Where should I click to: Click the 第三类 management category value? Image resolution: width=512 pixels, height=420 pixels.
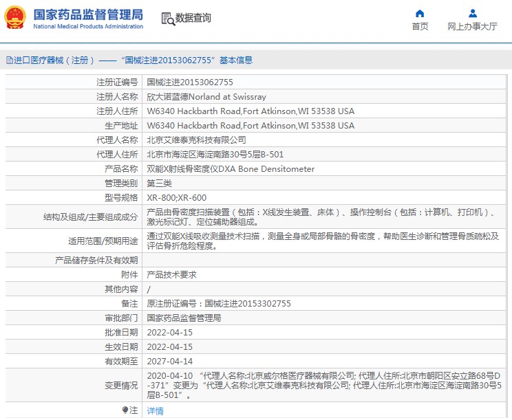point(159,183)
